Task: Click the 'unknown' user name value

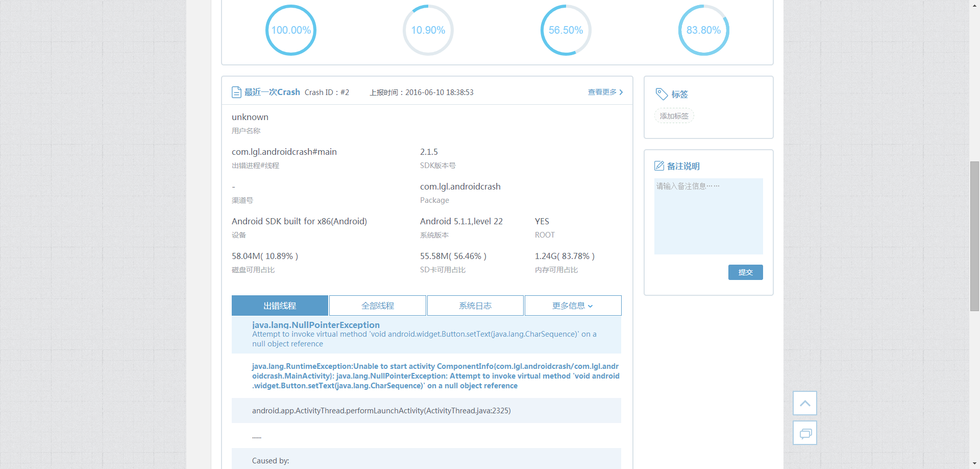Action: click(x=250, y=117)
